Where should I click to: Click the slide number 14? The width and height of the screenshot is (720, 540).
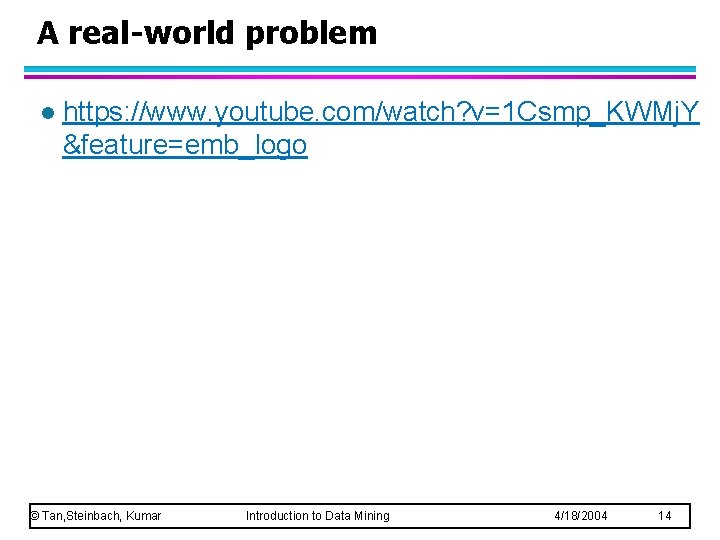(x=664, y=516)
